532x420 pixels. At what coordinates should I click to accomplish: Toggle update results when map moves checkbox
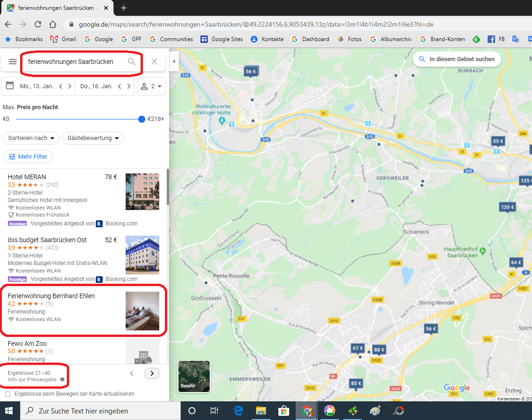coord(8,394)
